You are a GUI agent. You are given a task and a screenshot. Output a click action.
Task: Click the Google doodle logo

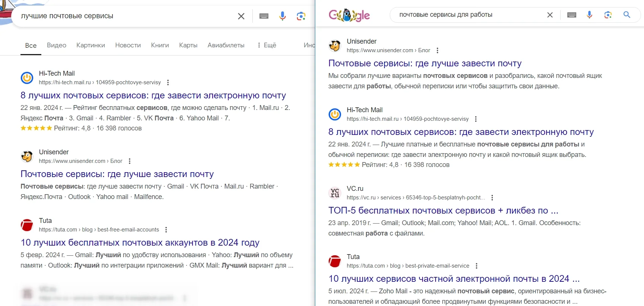[x=349, y=15]
